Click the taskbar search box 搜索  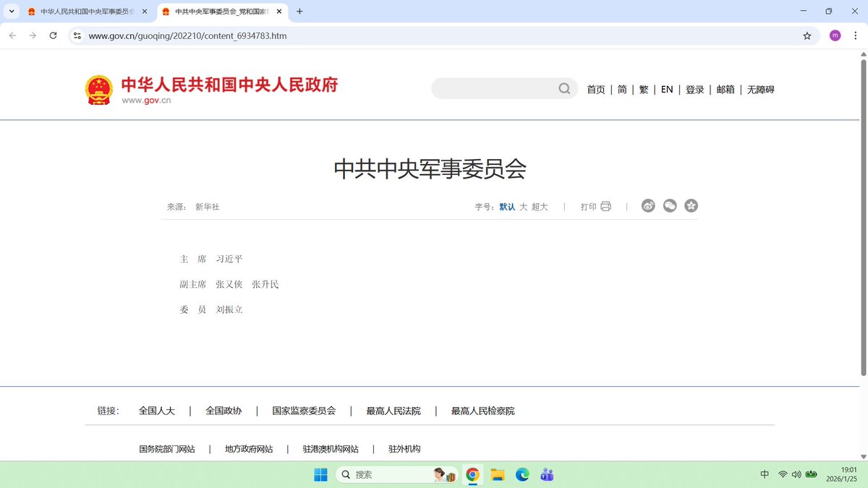coord(397,475)
